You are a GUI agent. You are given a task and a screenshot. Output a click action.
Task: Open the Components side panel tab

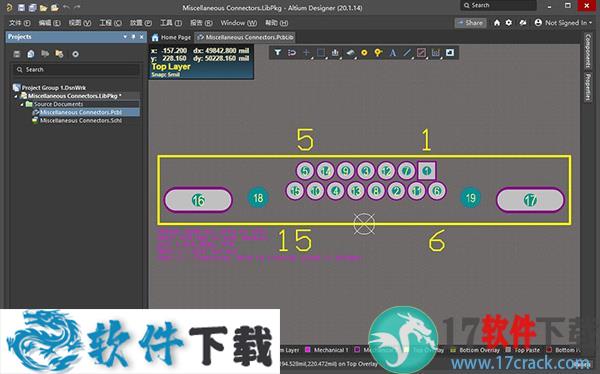(x=588, y=51)
